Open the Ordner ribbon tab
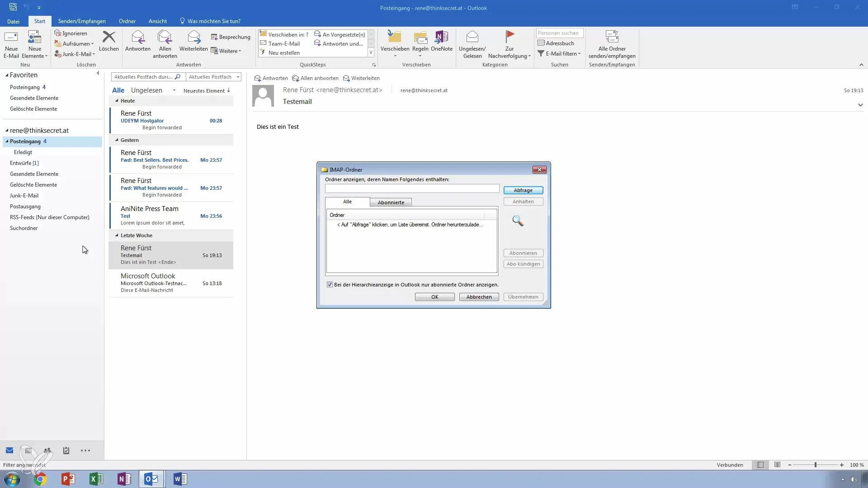The height and width of the screenshot is (488, 868). [x=127, y=21]
